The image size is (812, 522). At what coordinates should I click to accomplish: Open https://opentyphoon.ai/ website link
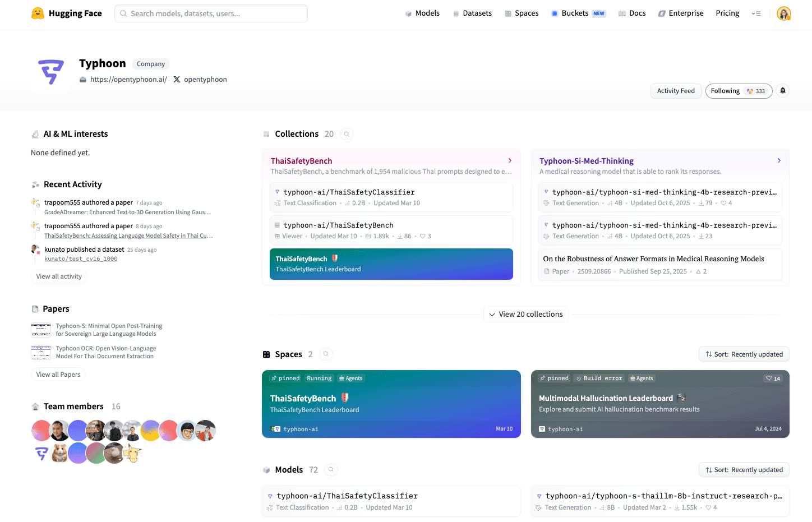coord(128,80)
